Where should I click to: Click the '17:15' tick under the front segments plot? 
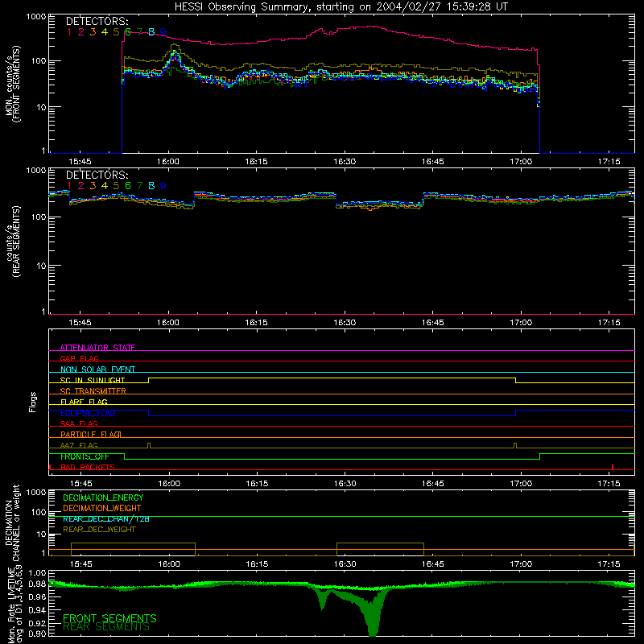click(x=609, y=162)
